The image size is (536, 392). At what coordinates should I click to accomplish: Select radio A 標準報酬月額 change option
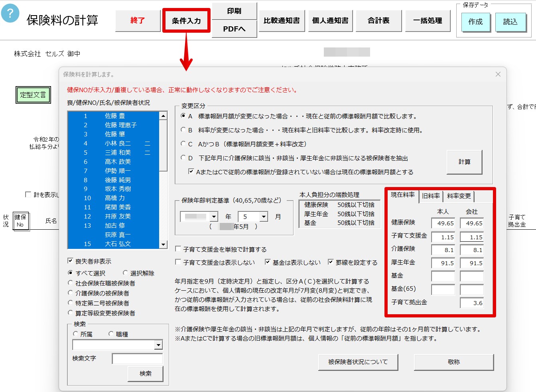pos(183,116)
